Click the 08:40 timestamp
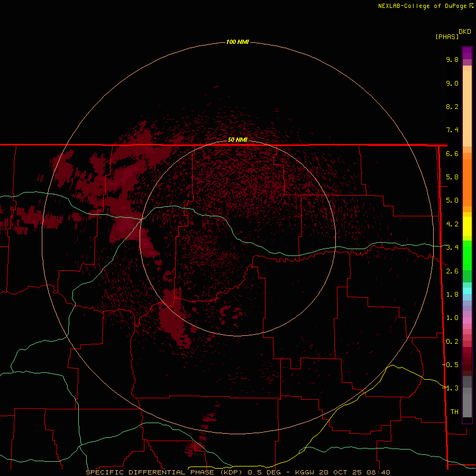 point(378,472)
